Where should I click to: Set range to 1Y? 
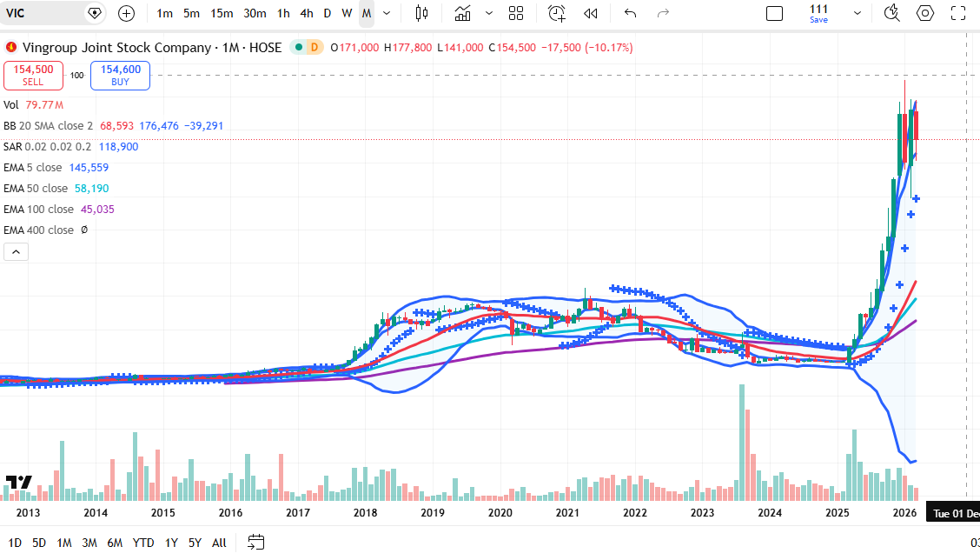(x=171, y=543)
